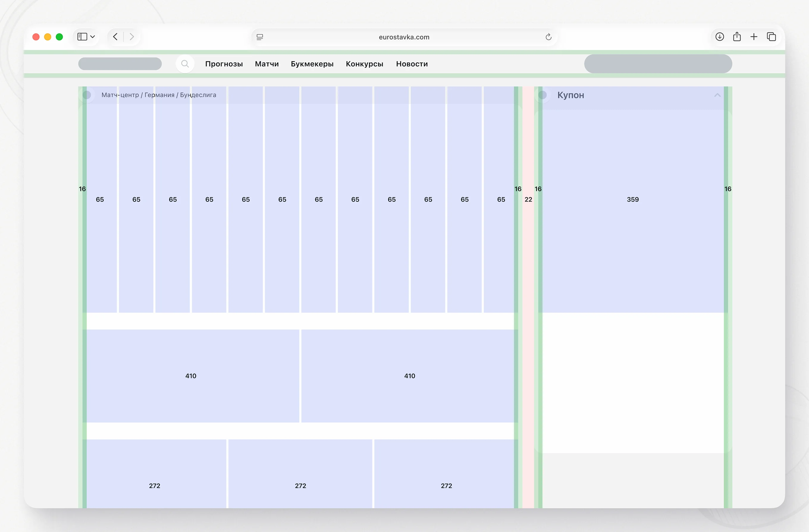Open a new tab with the plus icon
Screen dimensions: 809x532
pos(754,37)
